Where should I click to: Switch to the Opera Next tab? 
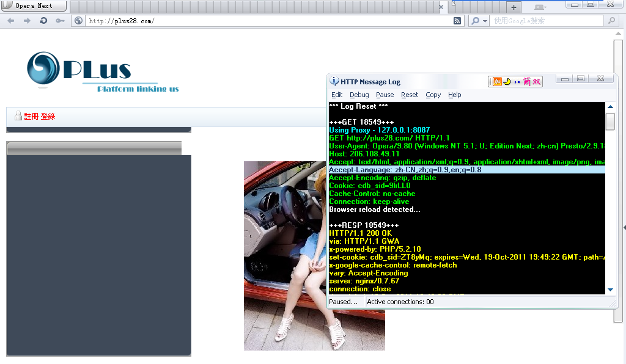(x=34, y=6)
